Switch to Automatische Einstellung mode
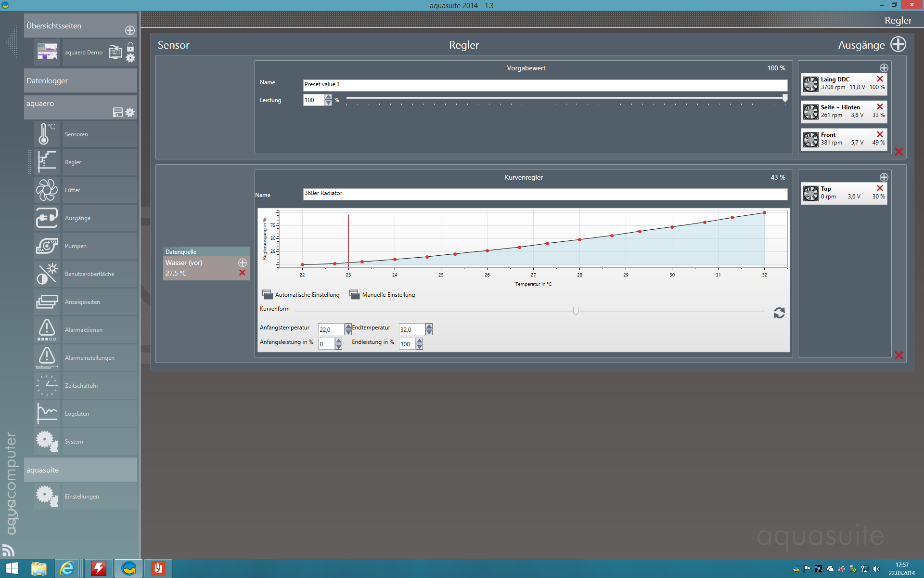Viewport: 924px width, 578px height. (301, 295)
